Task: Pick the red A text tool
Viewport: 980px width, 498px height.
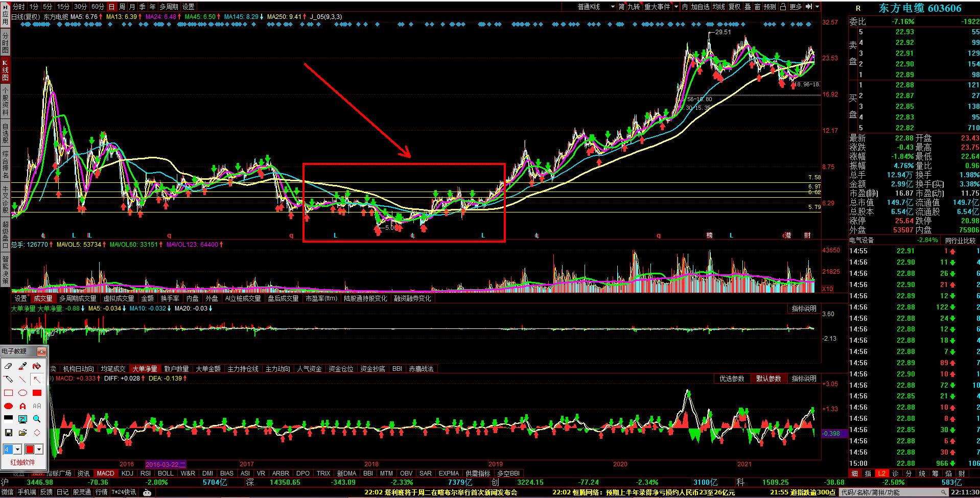Action: (22, 406)
